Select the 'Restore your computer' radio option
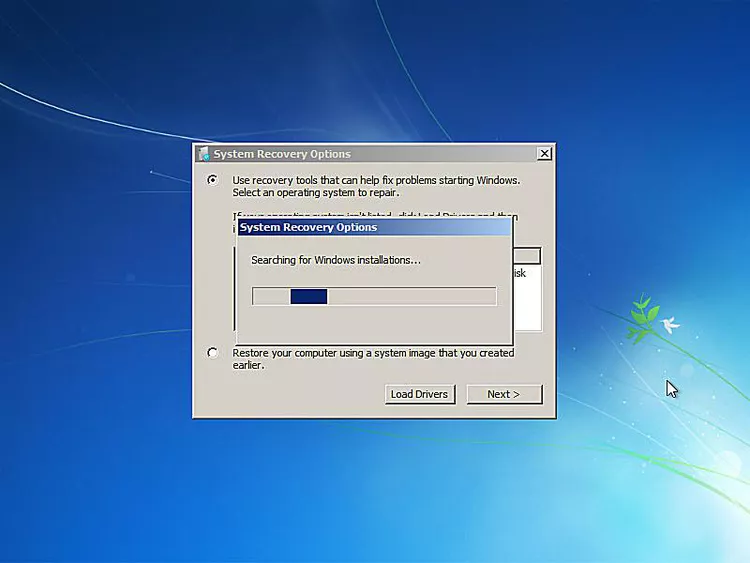Screen dimensions: 750x563 pyautogui.click(x=212, y=353)
